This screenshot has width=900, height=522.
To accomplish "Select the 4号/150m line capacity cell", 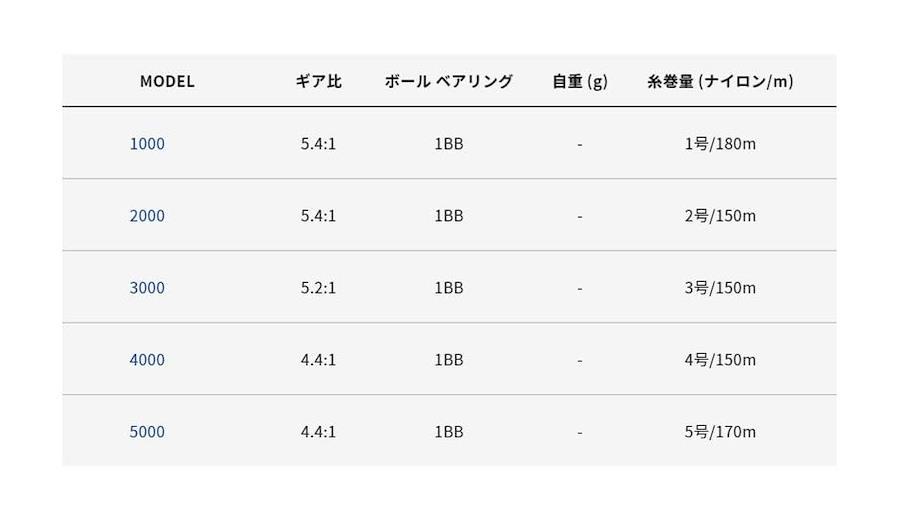I will pos(720,360).
